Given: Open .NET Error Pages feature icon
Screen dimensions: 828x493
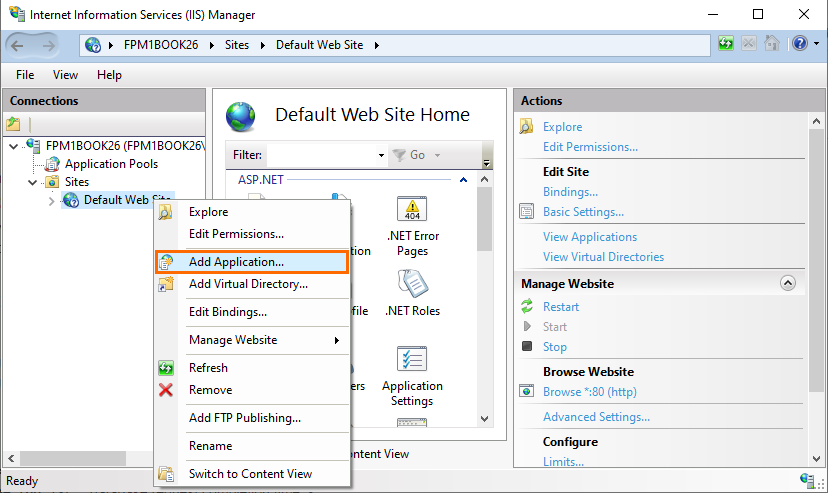Looking at the screenshot, I should pos(412,208).
